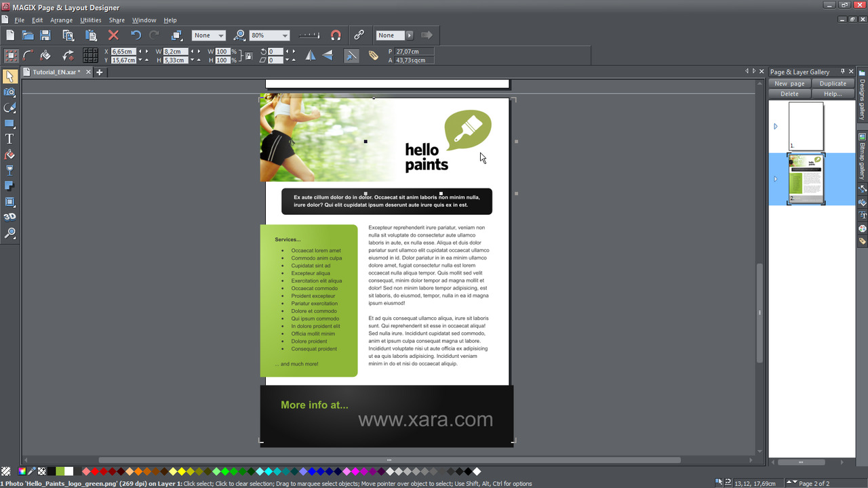Screen dimensions: 868x488
Task: Open the transform grid icon in infobar
Action: [x=90, y=56]
